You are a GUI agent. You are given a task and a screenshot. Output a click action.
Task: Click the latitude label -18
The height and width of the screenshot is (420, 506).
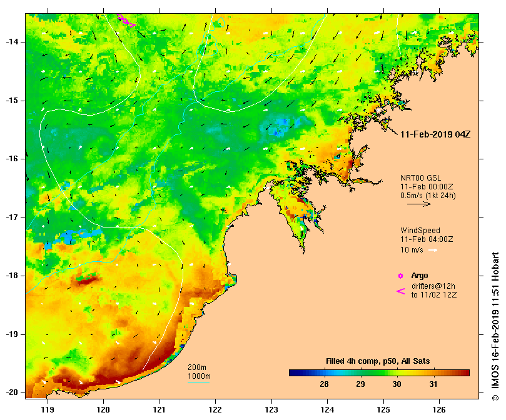pyautogui.click(x=12, y=276)
